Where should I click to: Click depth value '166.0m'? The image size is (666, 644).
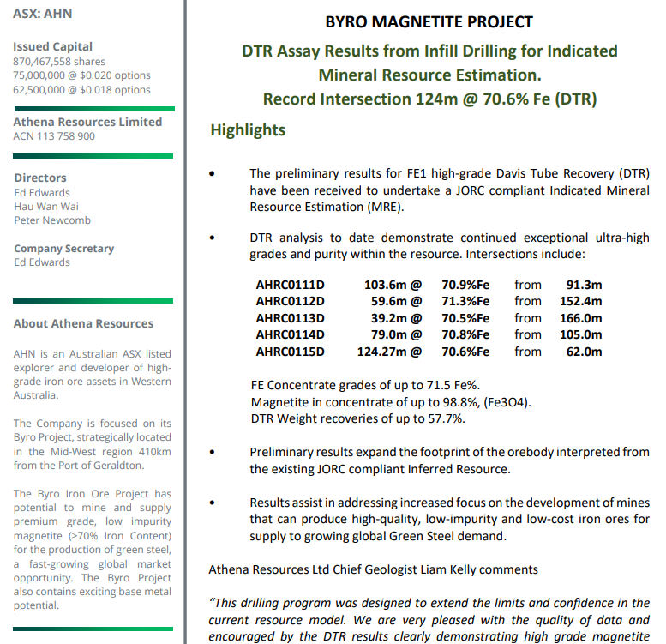coord(580,318)
